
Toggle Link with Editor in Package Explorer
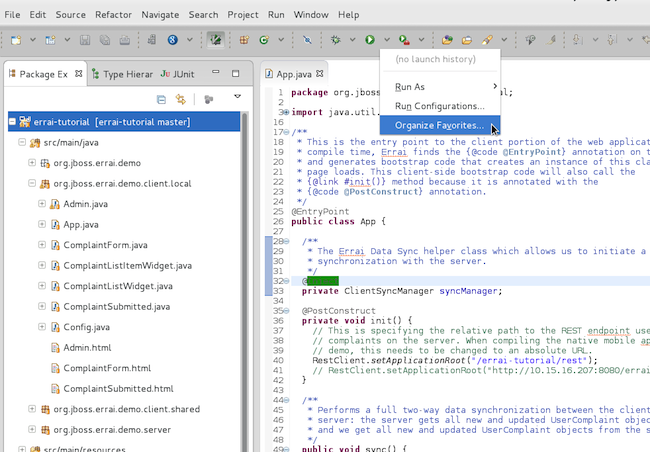click(x=181, y=99)
